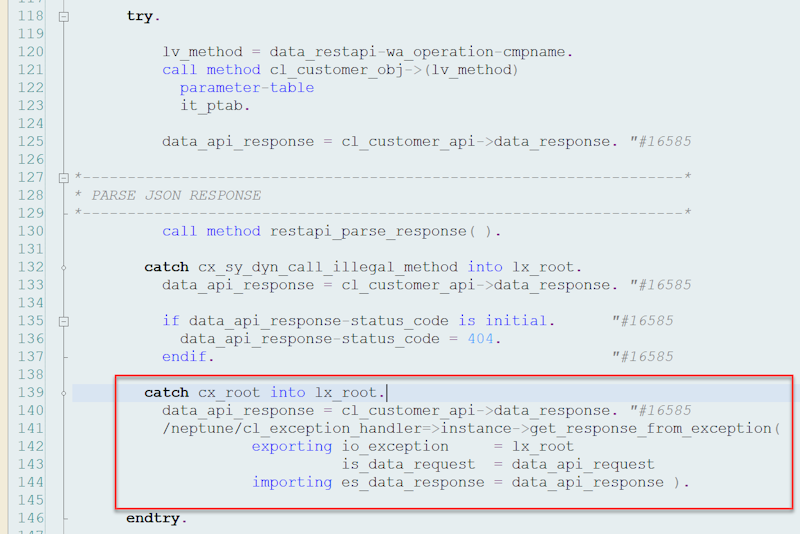The image size is (800, 534).
Task: Click line number 134 in gutter
Action: click(x=31, y=303)
